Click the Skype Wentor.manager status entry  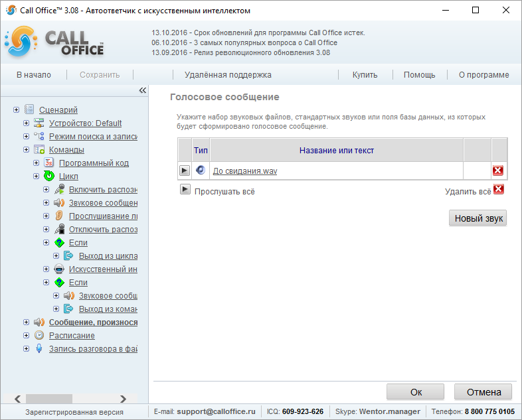coord(378,411)
